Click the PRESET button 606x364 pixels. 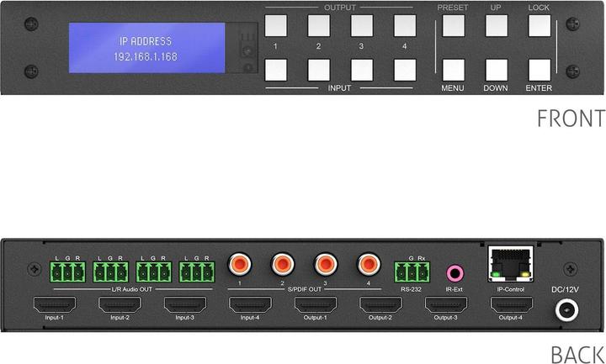click(x=454, y=25)
